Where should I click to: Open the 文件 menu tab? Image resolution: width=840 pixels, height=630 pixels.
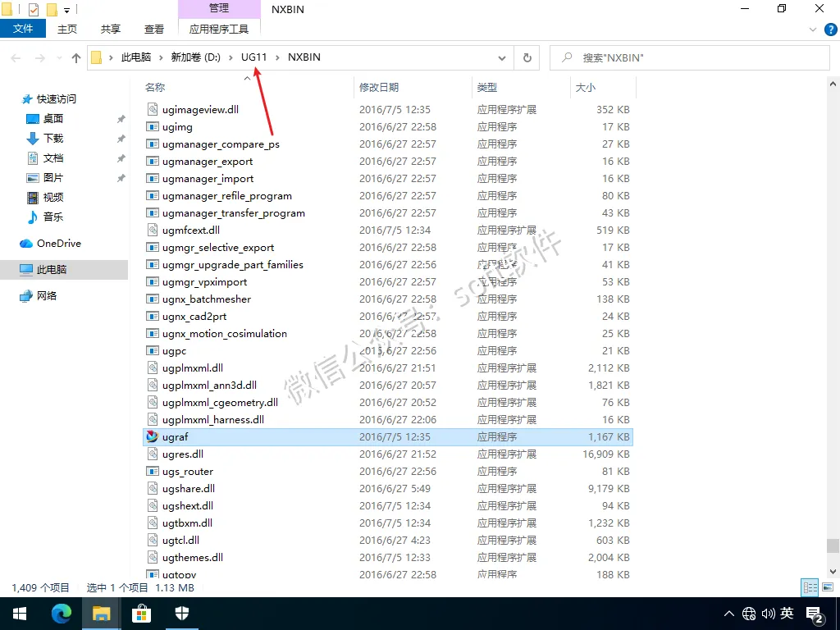pos(23,29)
